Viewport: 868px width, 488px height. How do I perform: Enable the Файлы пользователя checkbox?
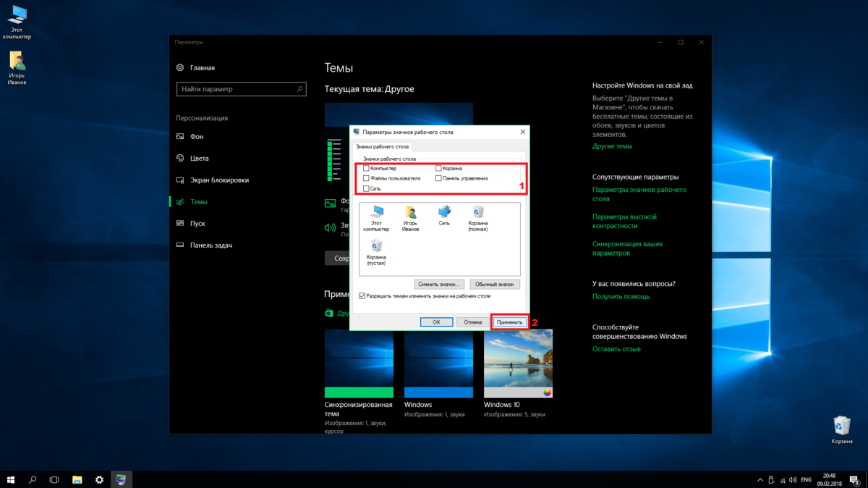(x=366, y=178)
